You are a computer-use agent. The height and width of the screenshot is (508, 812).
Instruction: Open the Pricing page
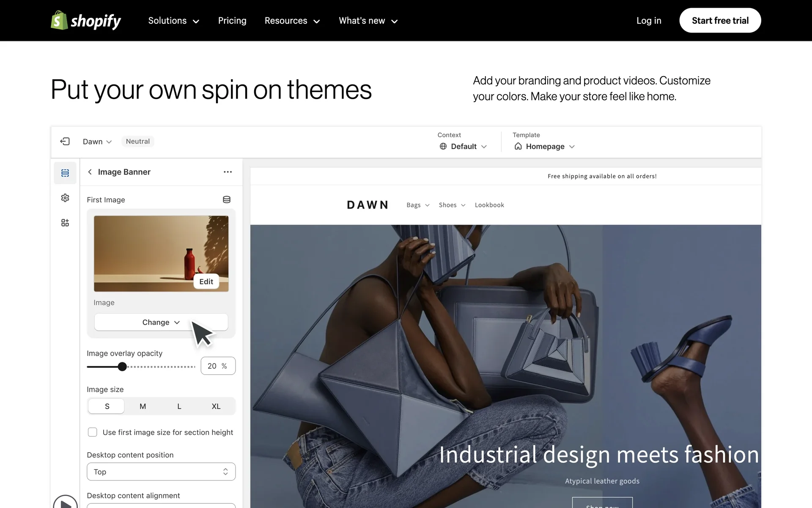click(232, 21)
